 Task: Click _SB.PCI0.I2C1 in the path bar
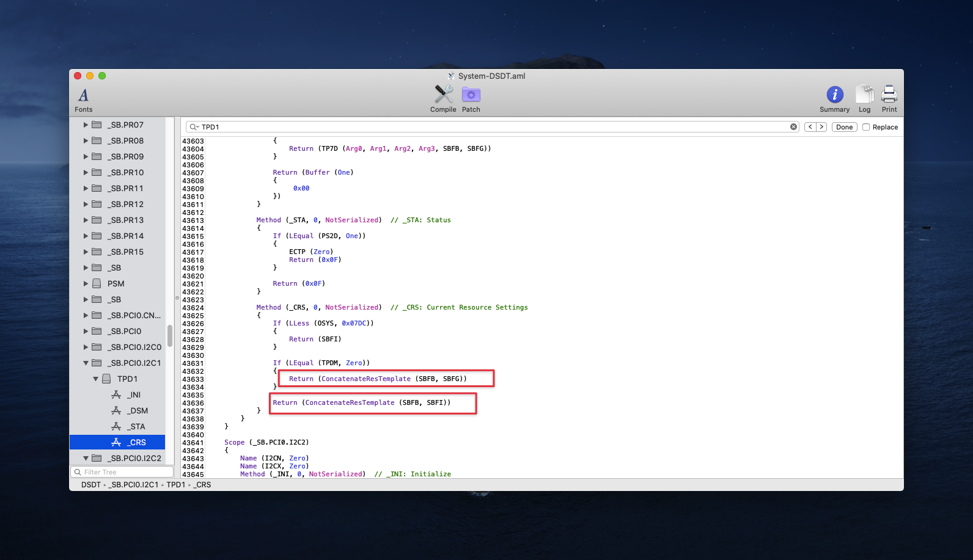click(x=133, y=485)
